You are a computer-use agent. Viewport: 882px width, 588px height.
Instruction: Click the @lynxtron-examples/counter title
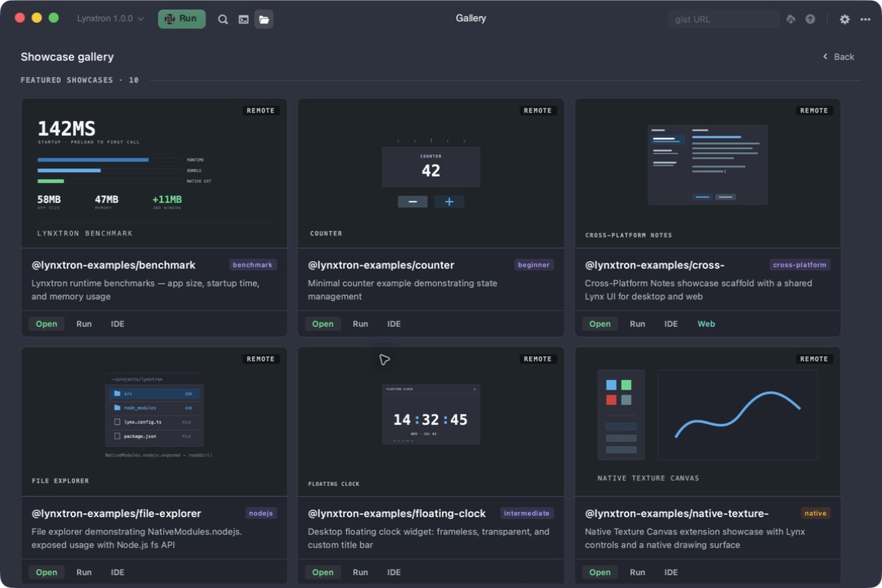pyautogui.click(x=381, y=265)
